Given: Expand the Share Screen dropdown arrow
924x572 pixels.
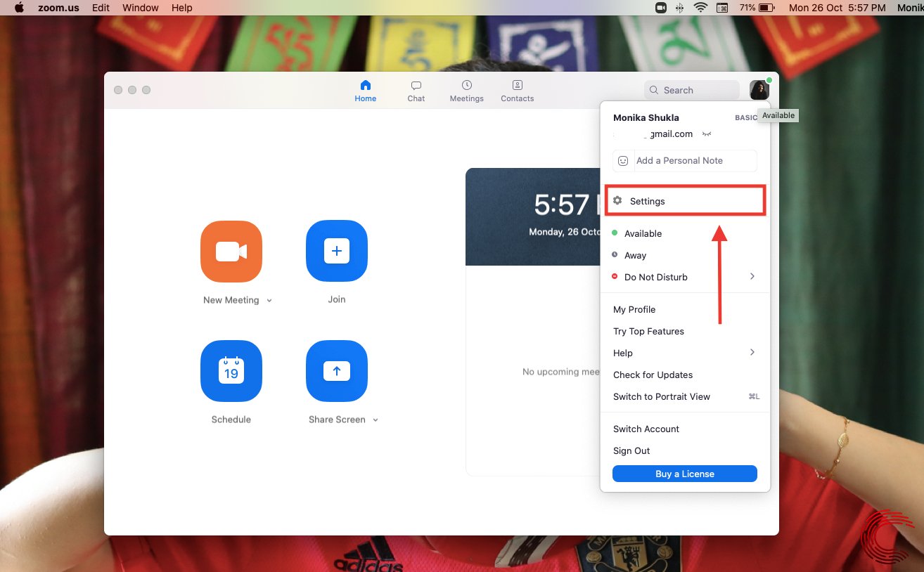Looking at the screenshot, I should [x=374, y=420].
